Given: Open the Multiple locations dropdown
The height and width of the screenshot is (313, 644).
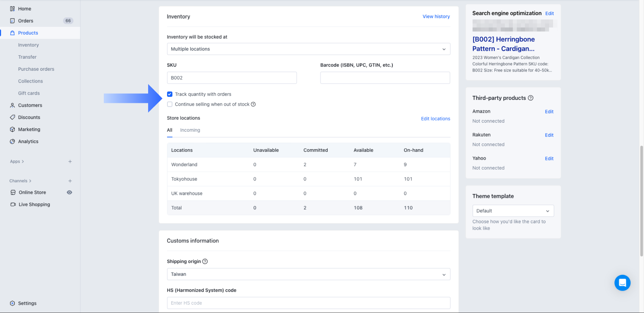Looking at the screenshot, I should tap(308, 49).
